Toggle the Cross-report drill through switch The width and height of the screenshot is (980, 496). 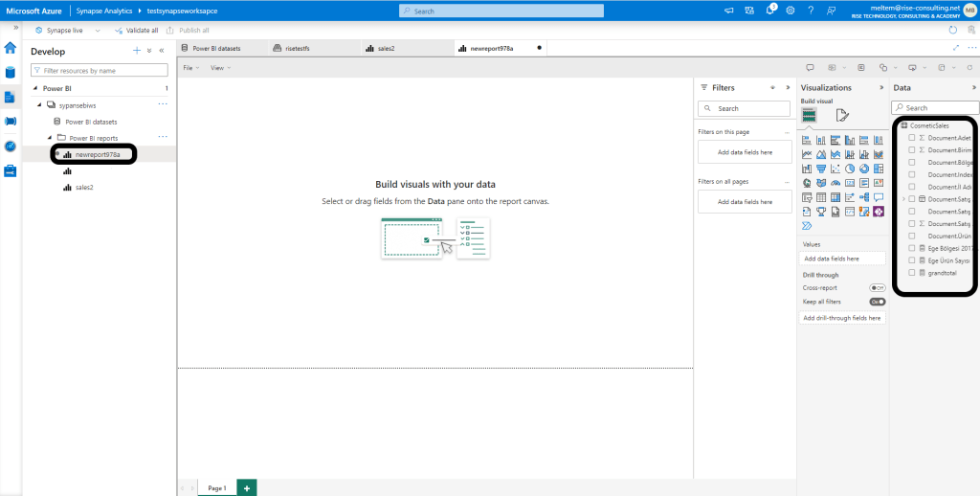pos(877,287)
